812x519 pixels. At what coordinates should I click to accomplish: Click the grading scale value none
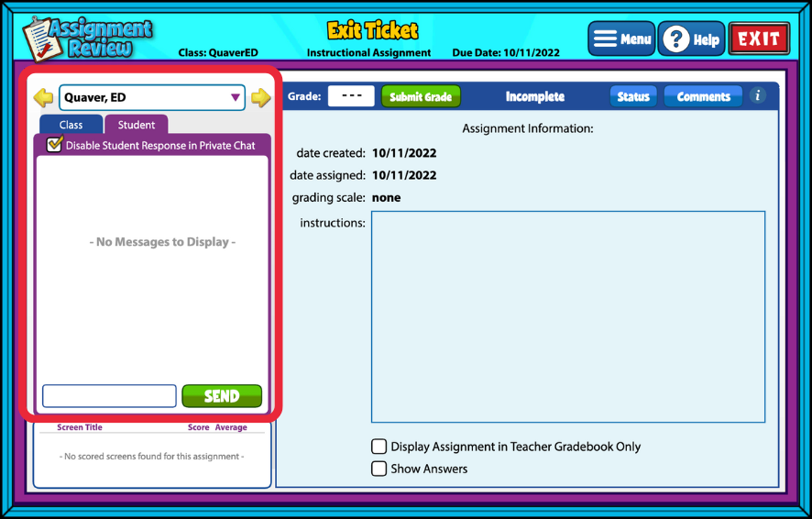pos(387,197)
